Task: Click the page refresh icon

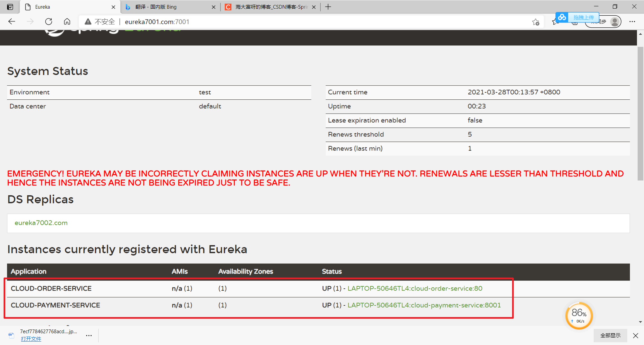Action: point(49,21)
